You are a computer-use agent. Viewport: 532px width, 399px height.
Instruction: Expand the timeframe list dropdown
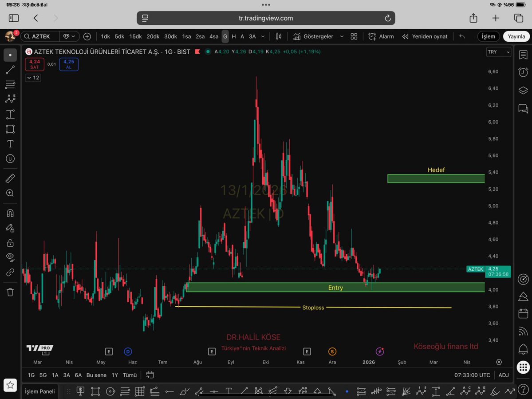click(x=263, y=36)
